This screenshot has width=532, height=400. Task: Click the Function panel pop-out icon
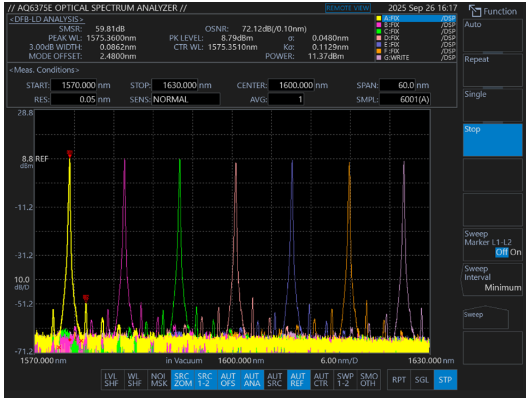point(475,11)
